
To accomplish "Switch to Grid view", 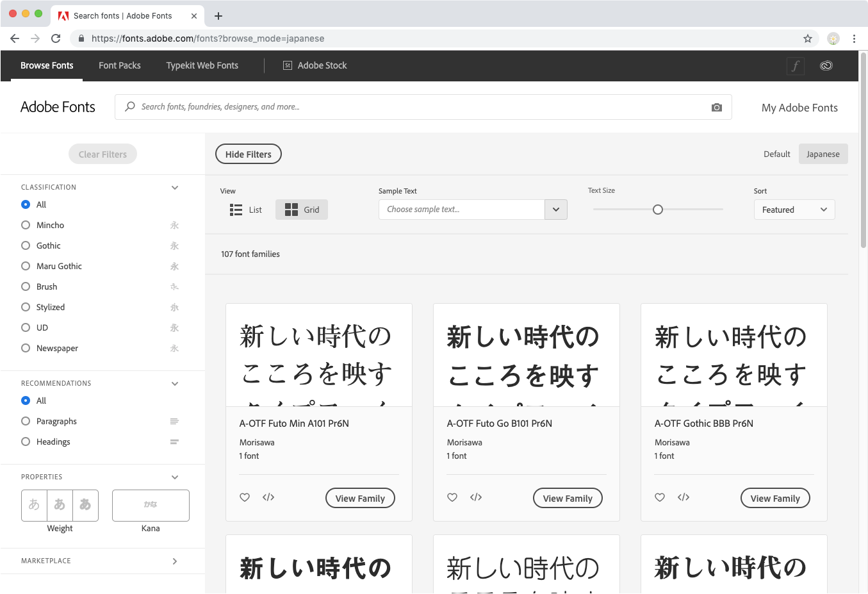I will click(302, 210).
